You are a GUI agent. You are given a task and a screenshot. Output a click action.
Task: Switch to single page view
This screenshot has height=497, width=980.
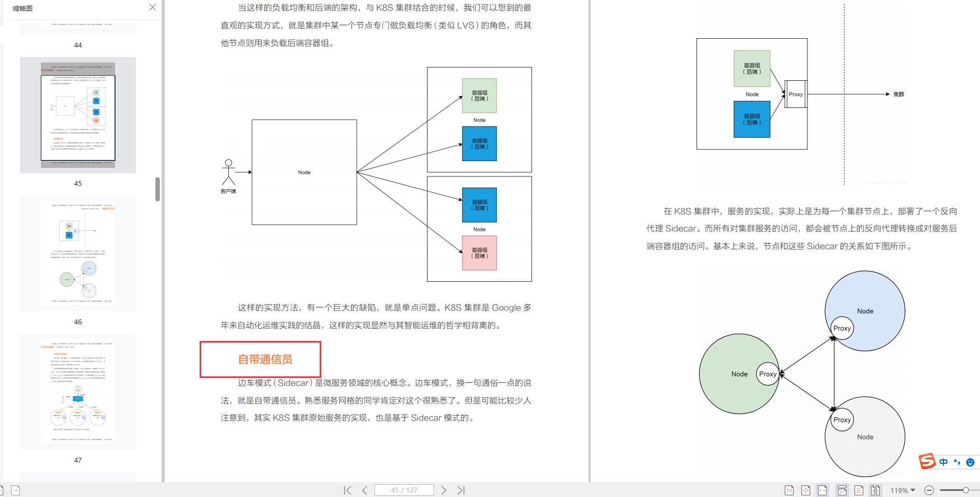click(859, 490)
